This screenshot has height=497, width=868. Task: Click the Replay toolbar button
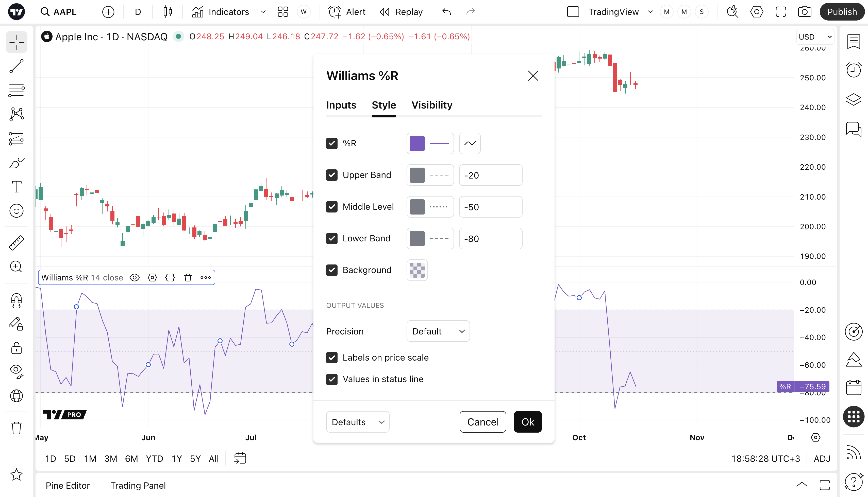(401, 12)
